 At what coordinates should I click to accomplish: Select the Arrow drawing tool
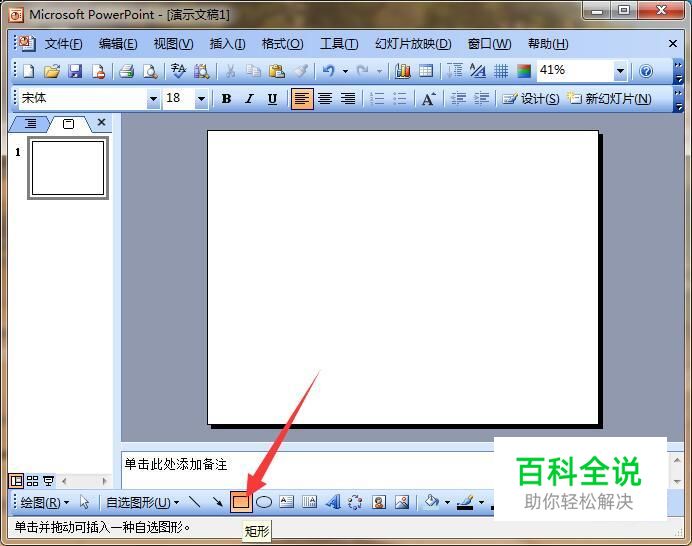coord(218,502)
